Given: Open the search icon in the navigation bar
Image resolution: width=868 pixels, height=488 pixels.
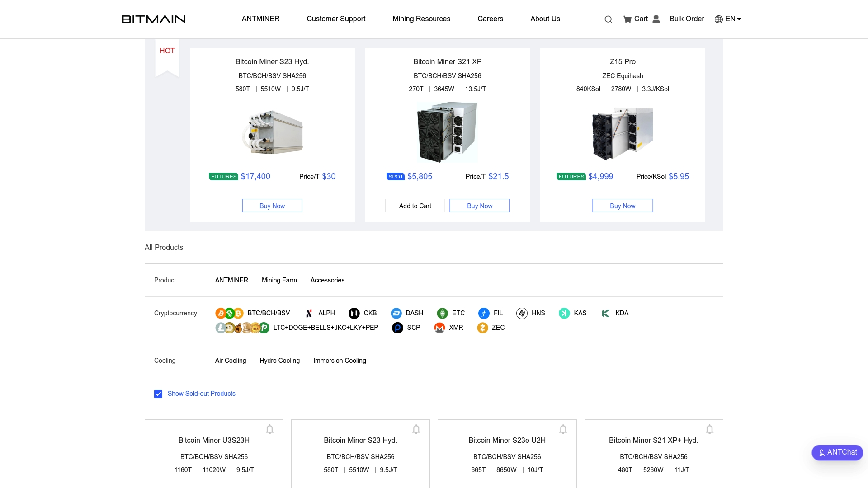Looking at the screenshot, I should 608,19.
